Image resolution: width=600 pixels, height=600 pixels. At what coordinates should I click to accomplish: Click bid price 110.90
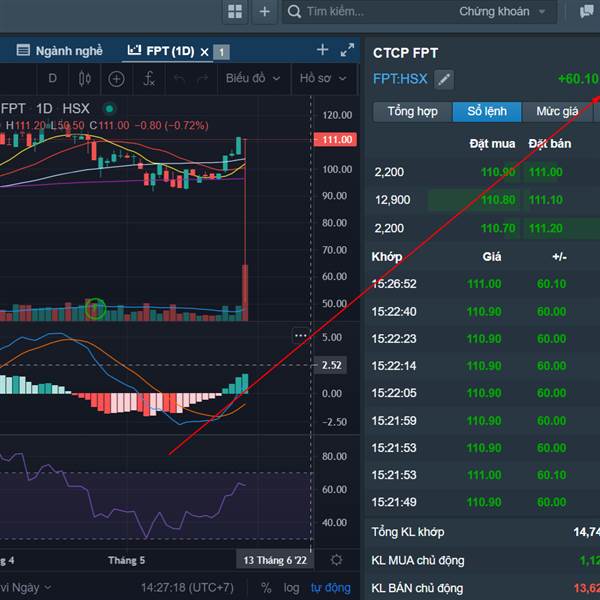tap(498, 172)
